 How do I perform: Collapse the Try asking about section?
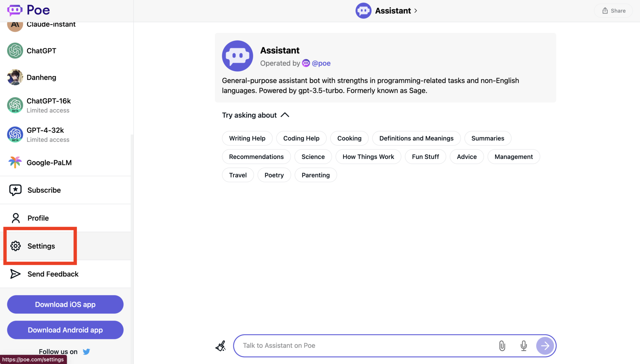[x=285, y=115]
